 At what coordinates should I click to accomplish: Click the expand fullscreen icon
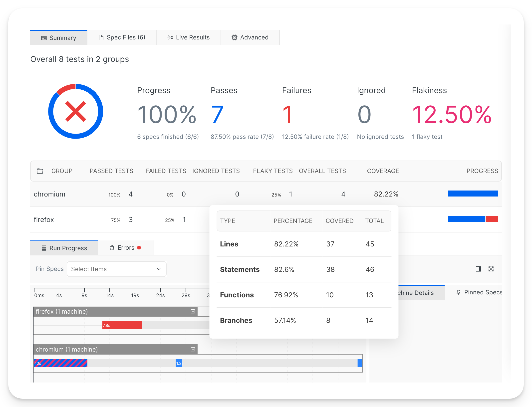tap(491, 269)
